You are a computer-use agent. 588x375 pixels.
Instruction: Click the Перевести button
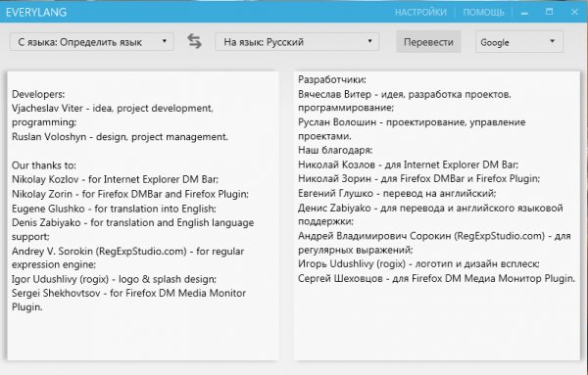coord(428,42)
